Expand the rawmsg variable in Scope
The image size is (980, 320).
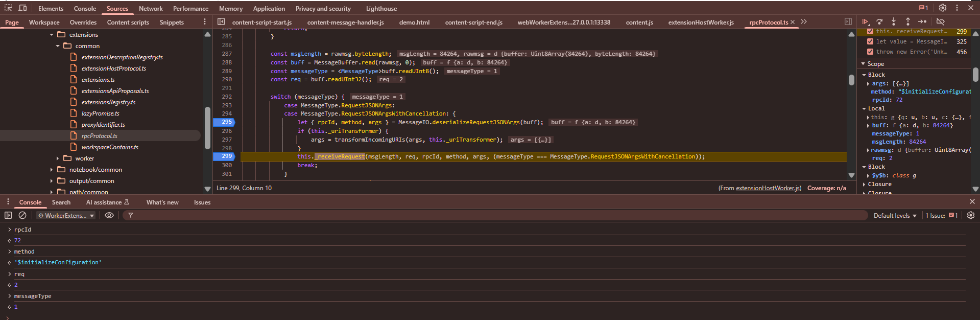[x=868, y=150]
